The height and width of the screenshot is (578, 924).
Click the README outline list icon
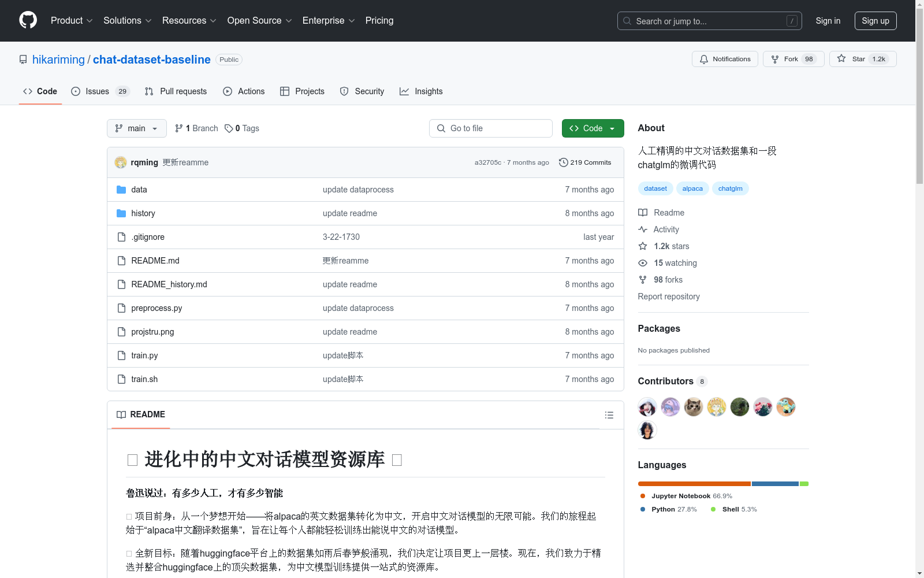[609, 415]
